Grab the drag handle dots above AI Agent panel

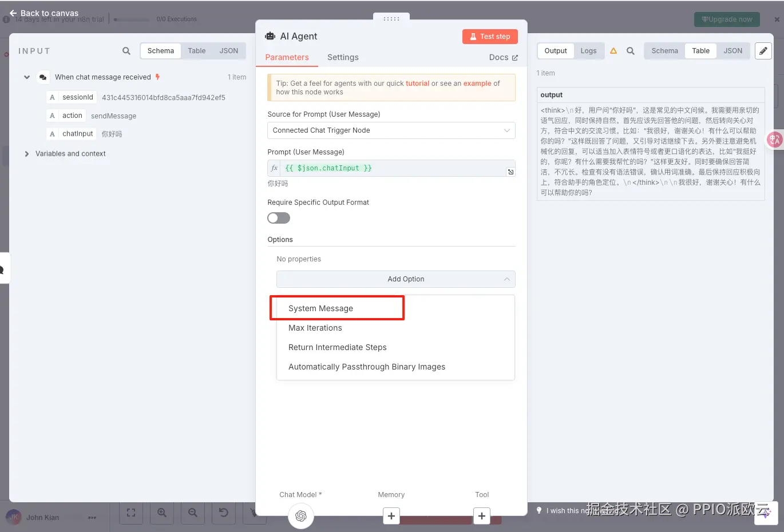(391, 19)
